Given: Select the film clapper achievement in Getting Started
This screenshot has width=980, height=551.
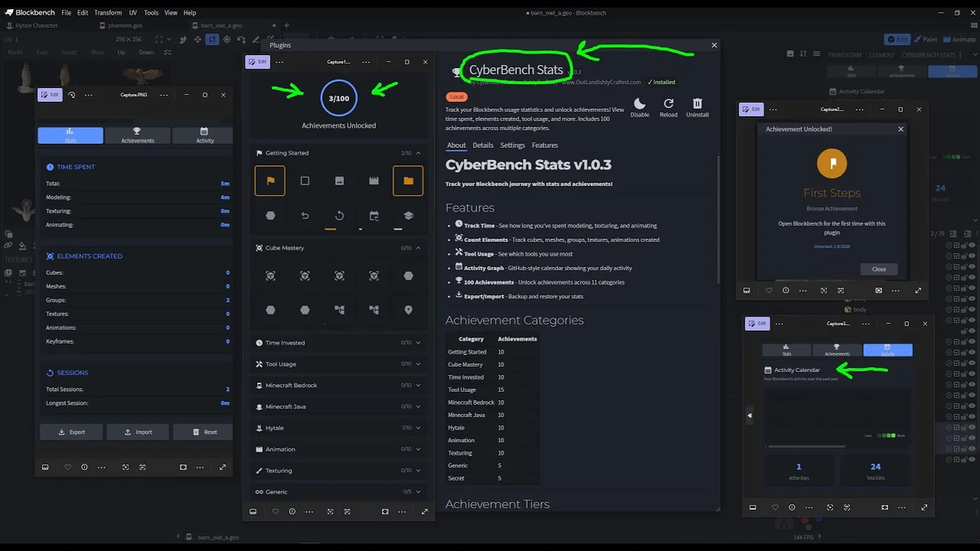Looking at the screenshot, I should tap(374, 181).
